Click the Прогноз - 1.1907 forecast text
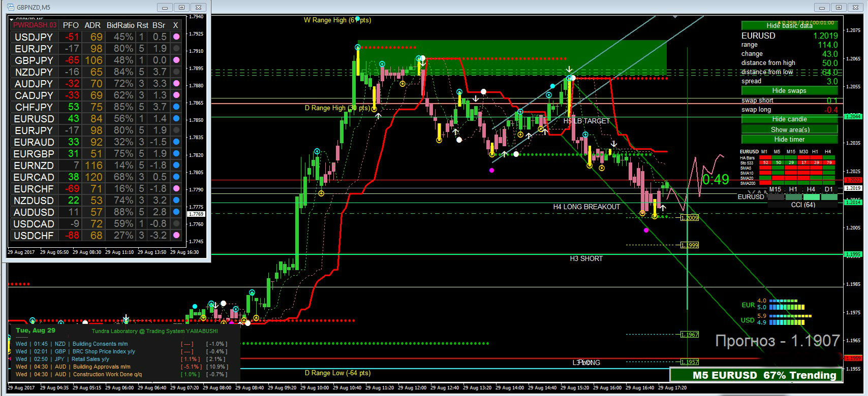Image resolution: width=868 pixels, height=396 pixels. (777, 341)
